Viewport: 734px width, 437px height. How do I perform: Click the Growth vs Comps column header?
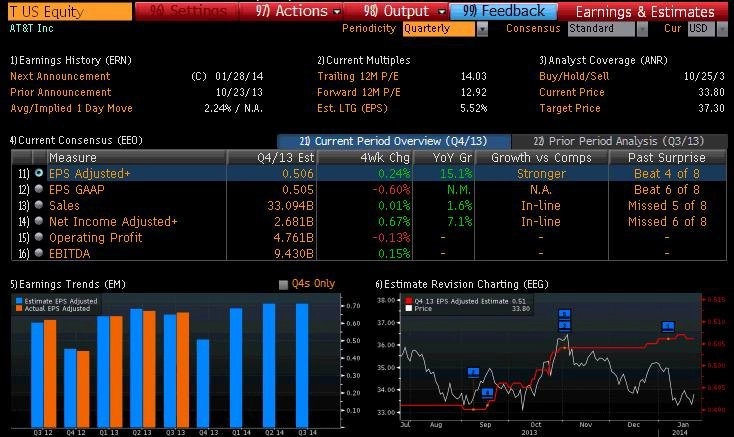pyautogui.click(x=541, y=158)
